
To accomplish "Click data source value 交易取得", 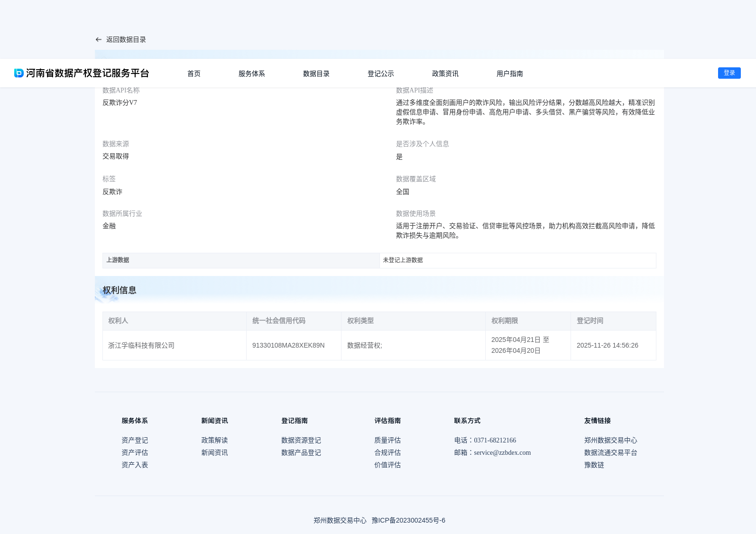I will pos(116,157).
